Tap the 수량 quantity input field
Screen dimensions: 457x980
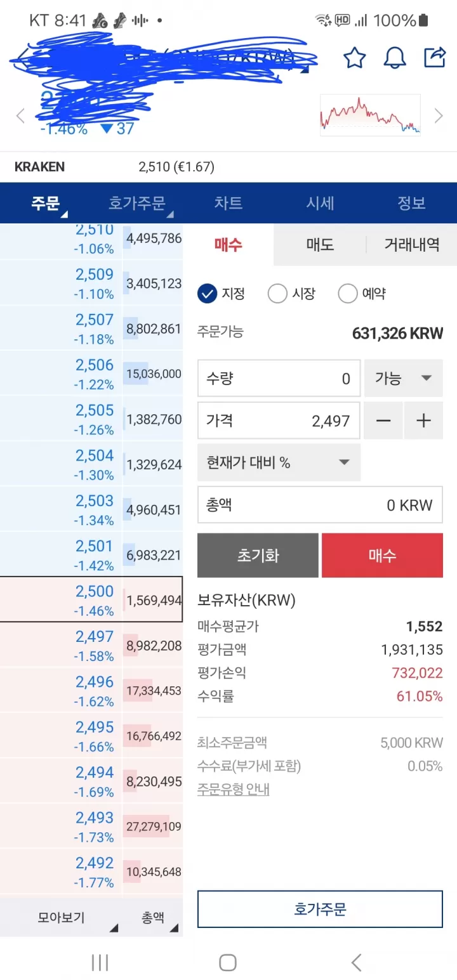[278, 378]
